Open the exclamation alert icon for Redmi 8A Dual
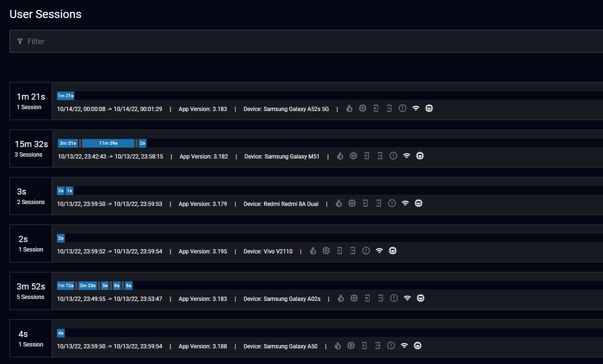The image size is (603, 364). pyautogui.click(x=392, y=203)
